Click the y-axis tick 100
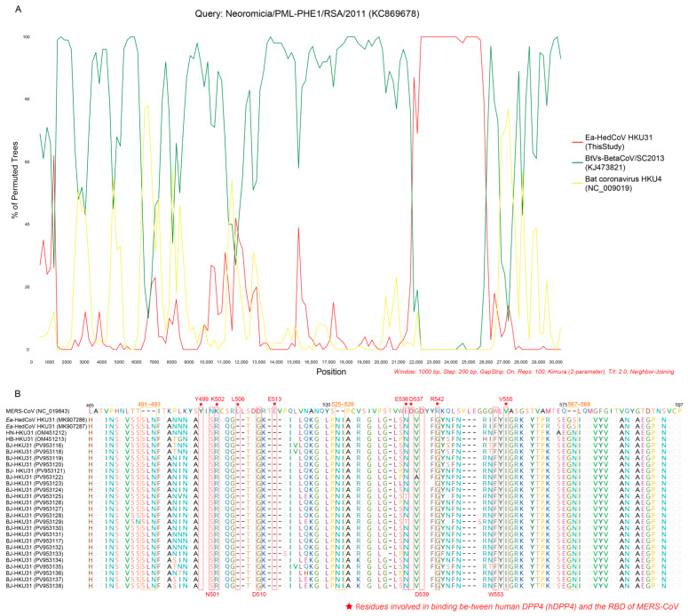Viewport: 688px width, 616px height. coord(27,37)
